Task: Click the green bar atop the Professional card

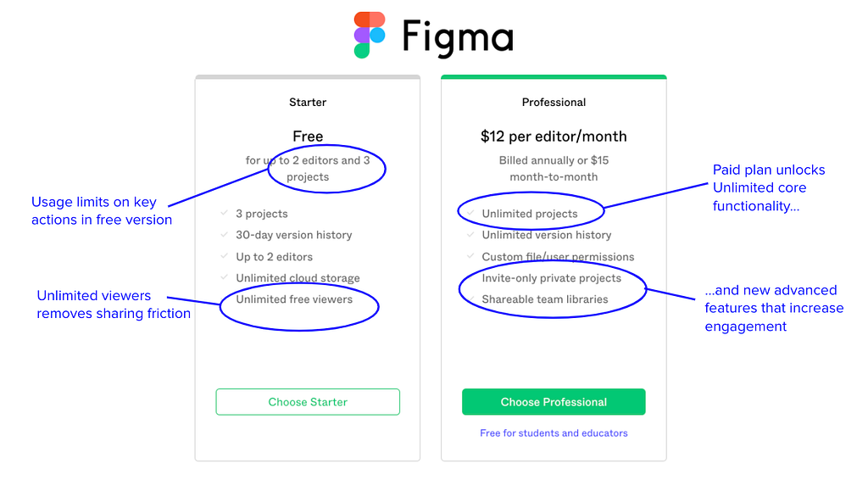Action: (554, 77)
